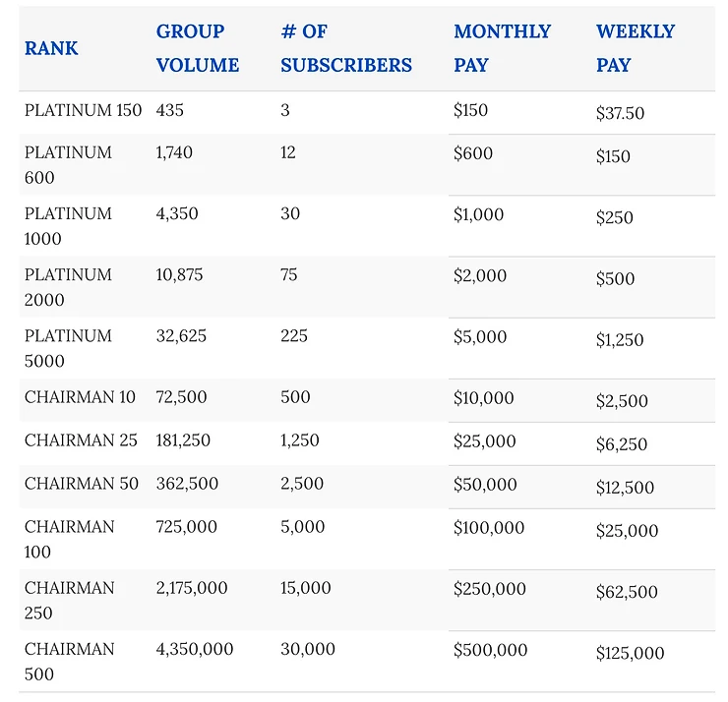Select the PLATINUM 150 rank cell

pyautogui.click(x=83, y=110)
